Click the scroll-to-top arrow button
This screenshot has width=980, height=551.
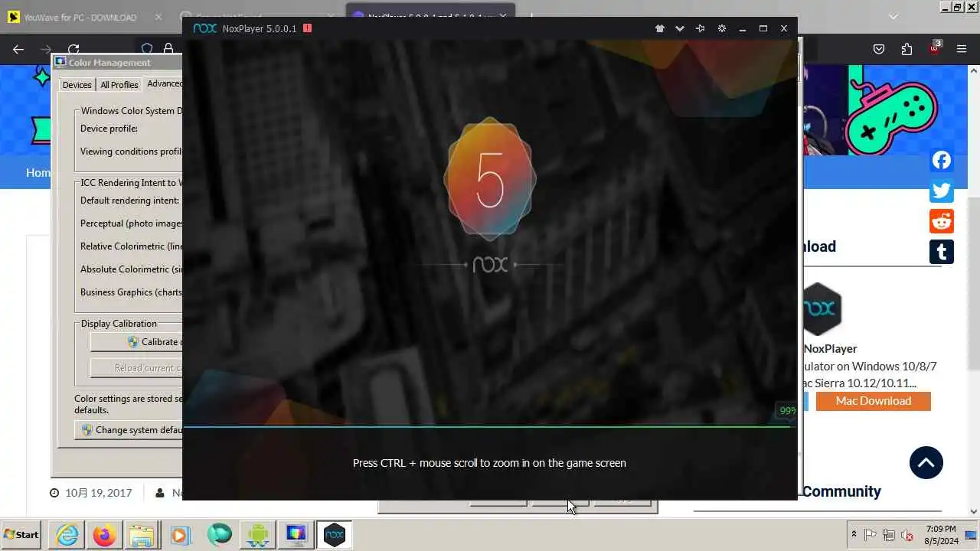pyautogui.click(x=926, y=462)
